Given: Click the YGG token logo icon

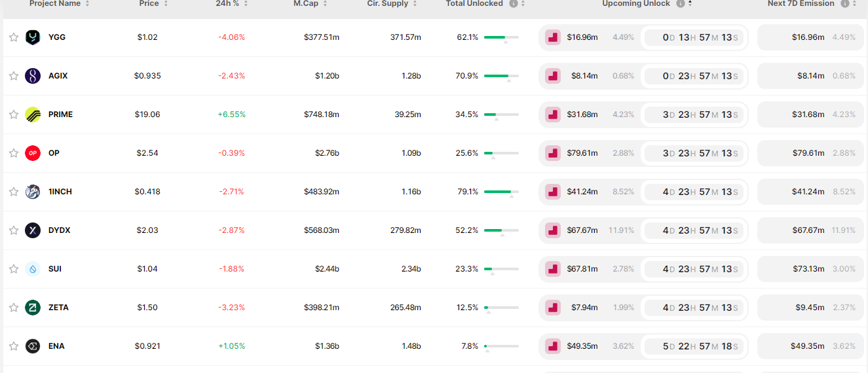Looking at the screenshot, I should (33, 37).
